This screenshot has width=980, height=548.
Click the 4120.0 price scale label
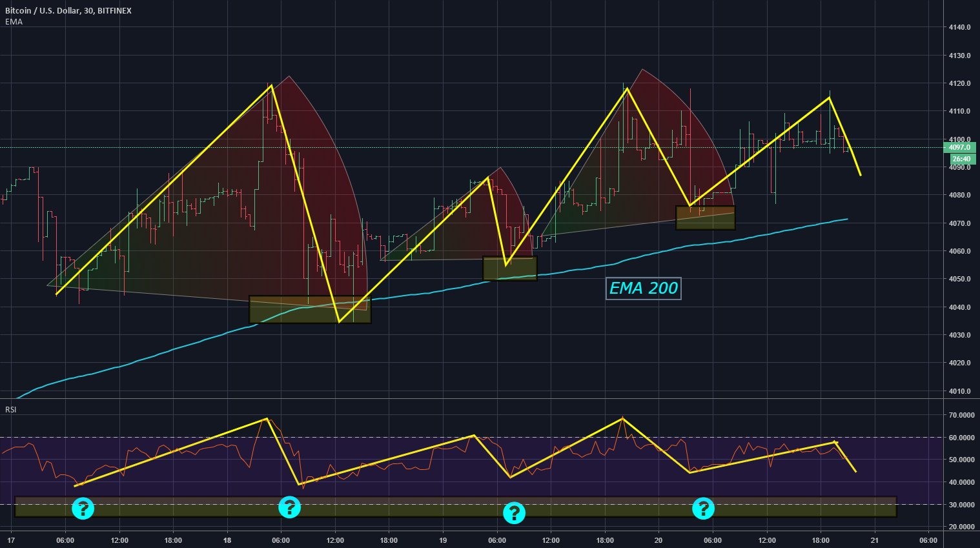[x=960, y=84]
